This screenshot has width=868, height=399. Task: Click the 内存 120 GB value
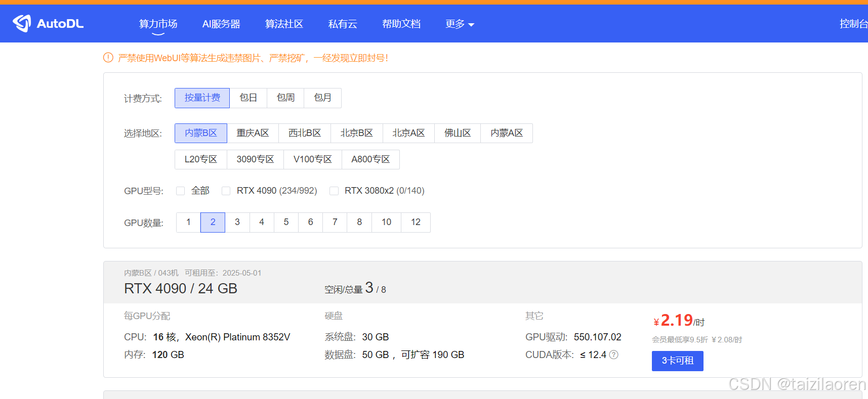(x=168, y=354)
